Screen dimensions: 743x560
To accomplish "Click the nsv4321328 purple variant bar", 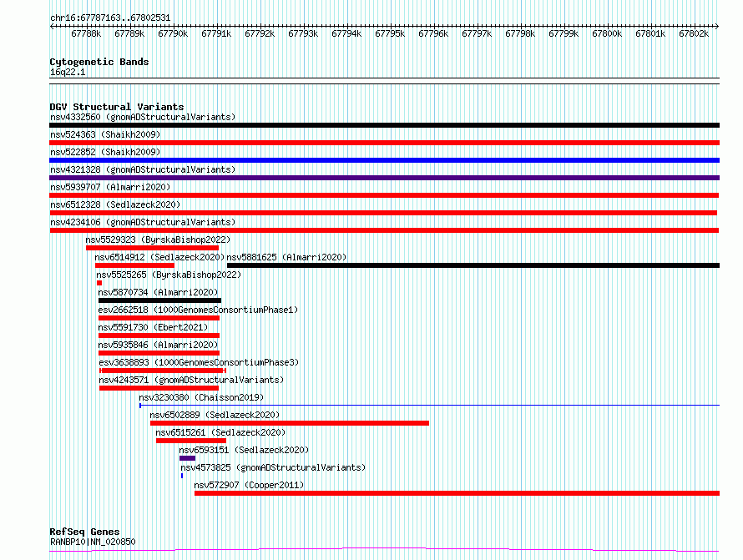I will click(384, 178).
